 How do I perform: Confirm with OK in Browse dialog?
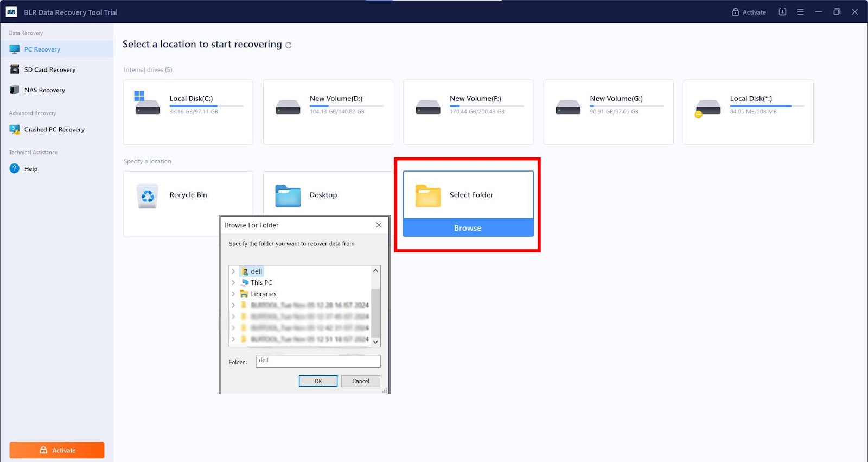pyautogui.click(x=318, y=381)
